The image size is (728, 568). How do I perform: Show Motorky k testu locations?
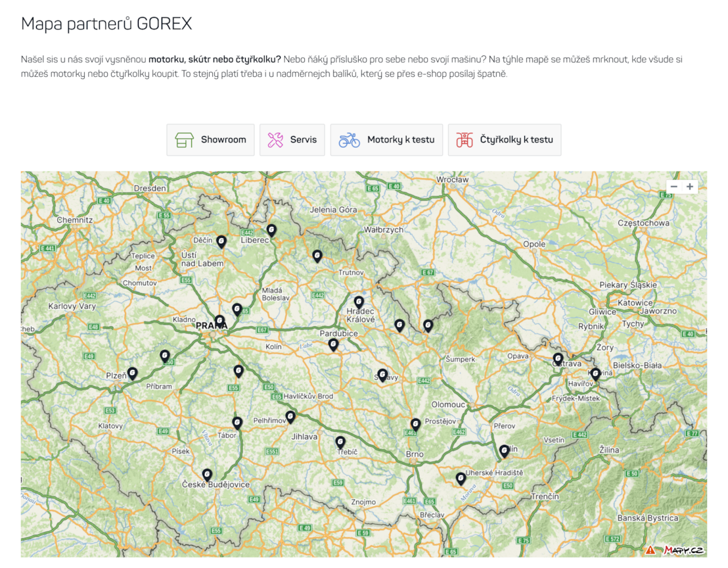coord(386,140)
